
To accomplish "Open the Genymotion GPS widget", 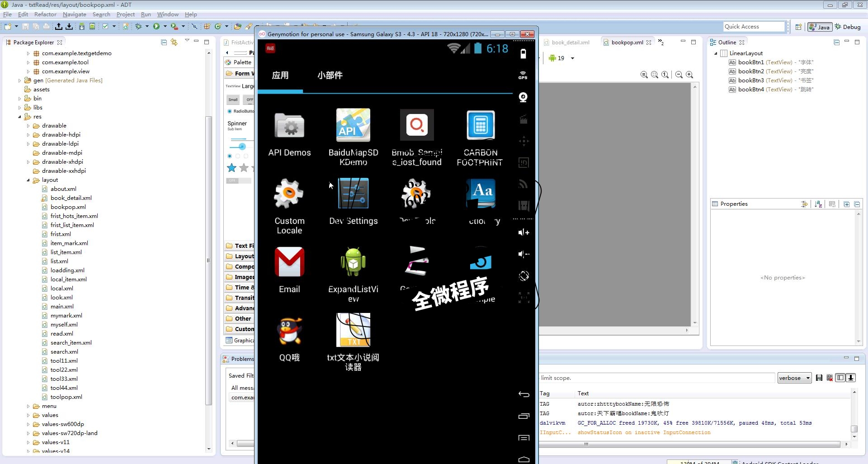I will [523, 75].
